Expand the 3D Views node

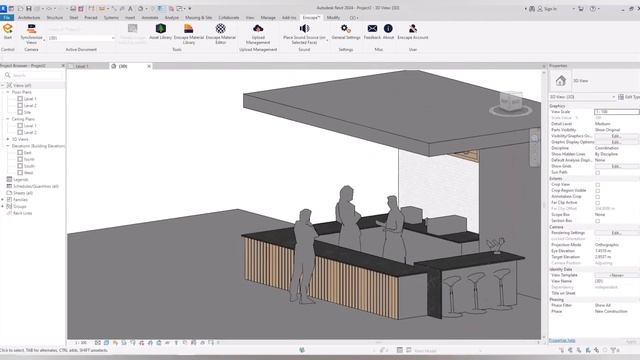[x=7, y=139]
